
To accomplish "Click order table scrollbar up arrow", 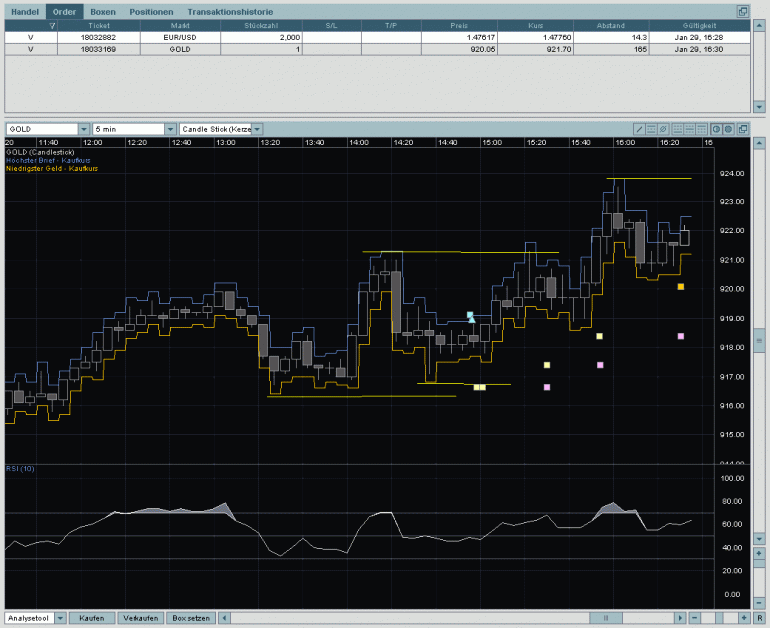I will 759,26.
